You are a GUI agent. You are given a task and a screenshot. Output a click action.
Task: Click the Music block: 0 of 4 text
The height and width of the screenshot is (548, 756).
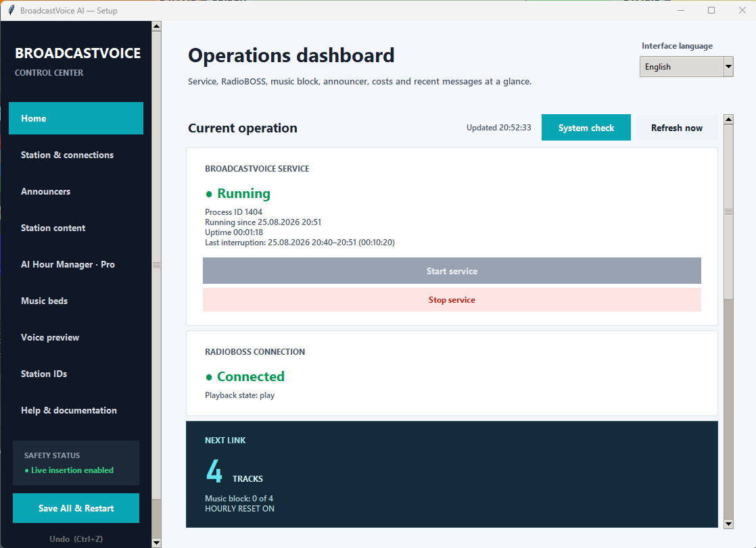pyautogui.click(x=239, y=499)
